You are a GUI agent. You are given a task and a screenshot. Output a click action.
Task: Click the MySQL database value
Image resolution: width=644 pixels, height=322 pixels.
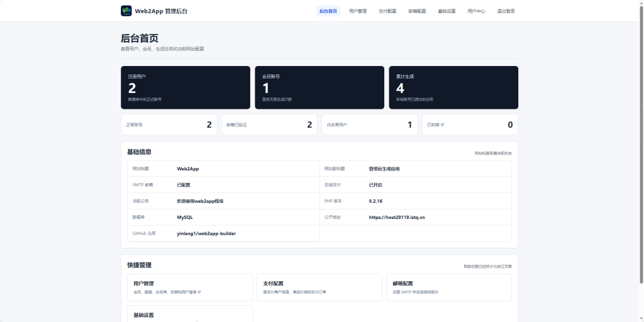185,217
